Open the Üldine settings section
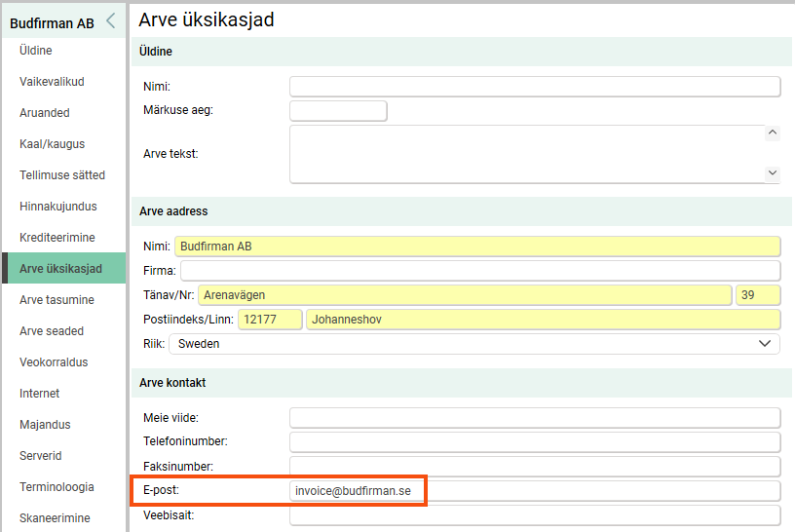 point(36,51)
